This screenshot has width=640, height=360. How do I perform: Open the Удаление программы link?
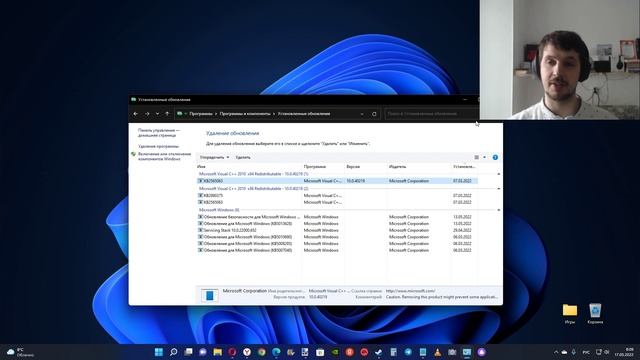[158, 146]
